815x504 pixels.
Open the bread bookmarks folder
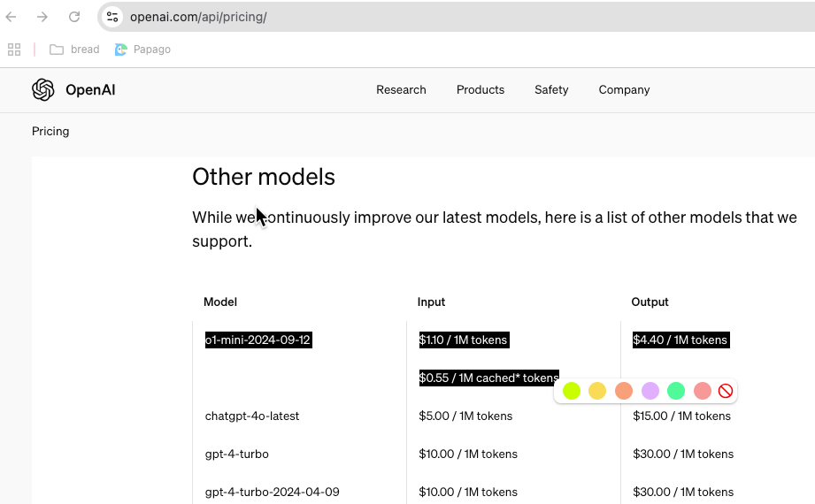click(x=74, y=50)
